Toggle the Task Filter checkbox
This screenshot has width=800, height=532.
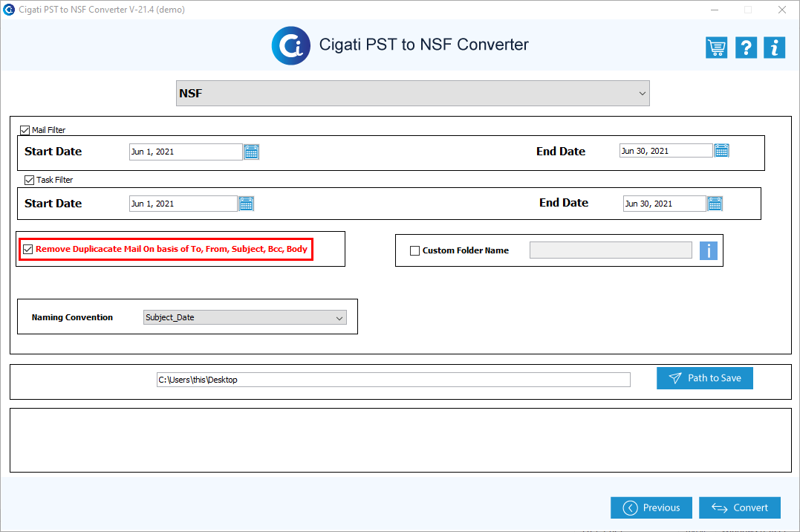pyautogui.click(x=30, y=181)
